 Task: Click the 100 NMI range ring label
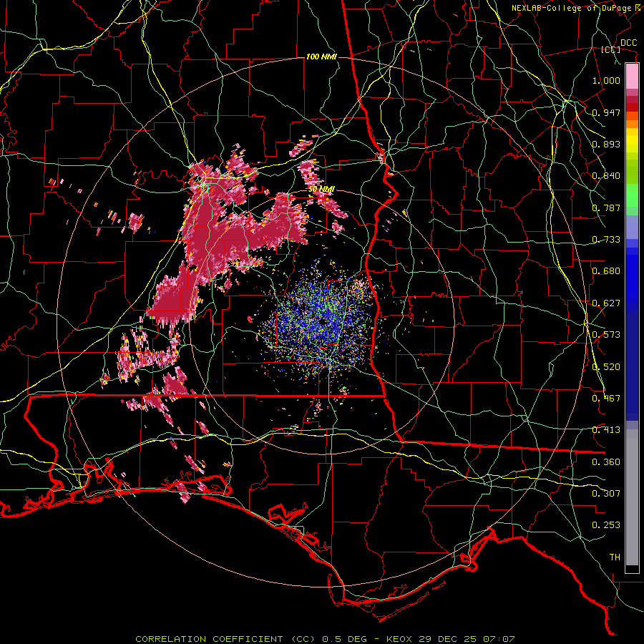(321, 57)
